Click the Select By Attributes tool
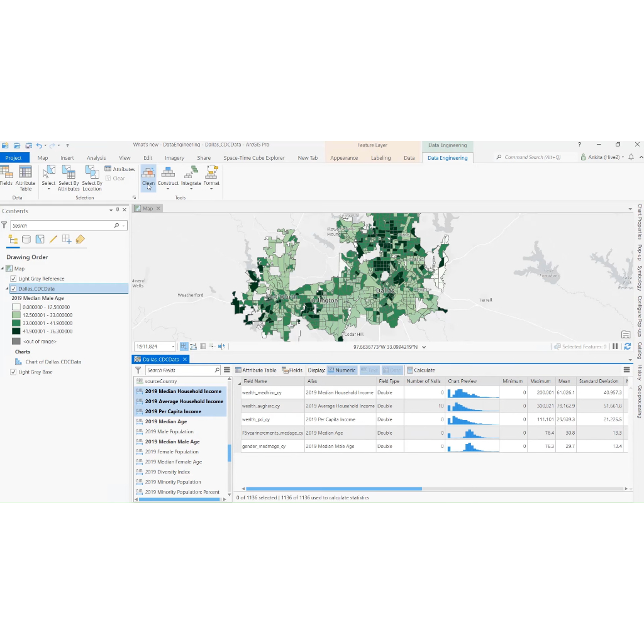The width and height of the screenshot is (644, 644). click(69, 177)
